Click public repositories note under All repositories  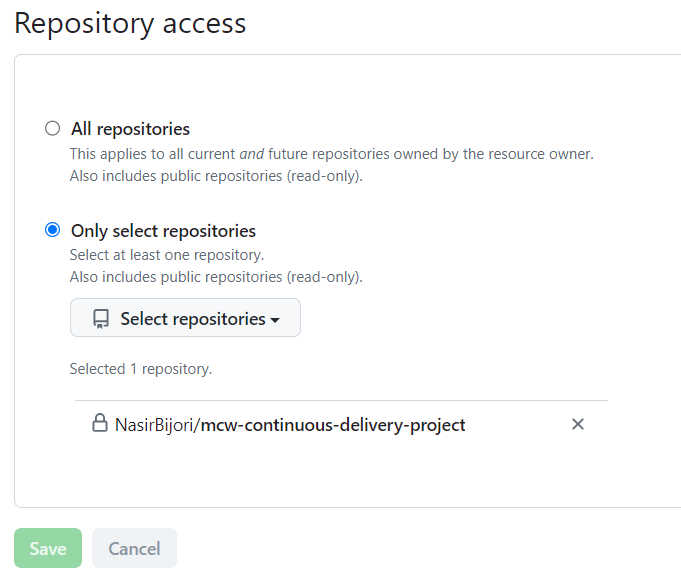pyautogui.click(x=215, y=176)
